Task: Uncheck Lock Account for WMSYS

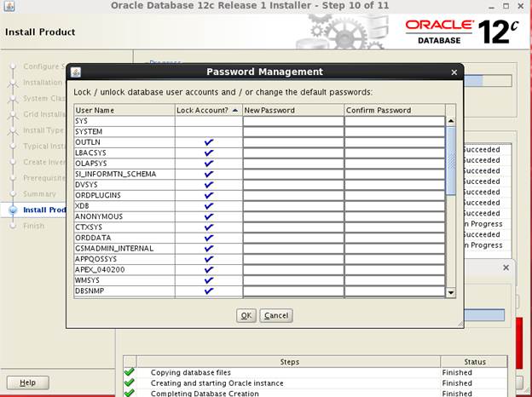Action: [209, 280]
